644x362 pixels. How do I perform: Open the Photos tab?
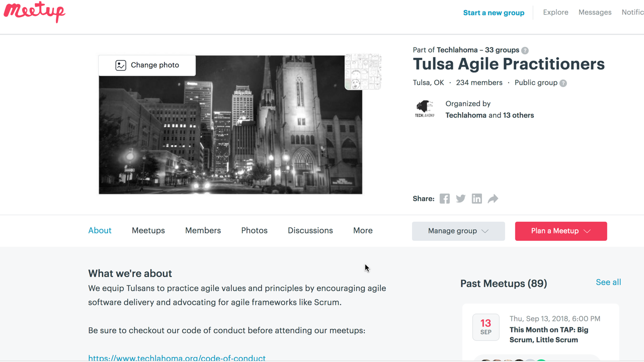click(254, 230)
